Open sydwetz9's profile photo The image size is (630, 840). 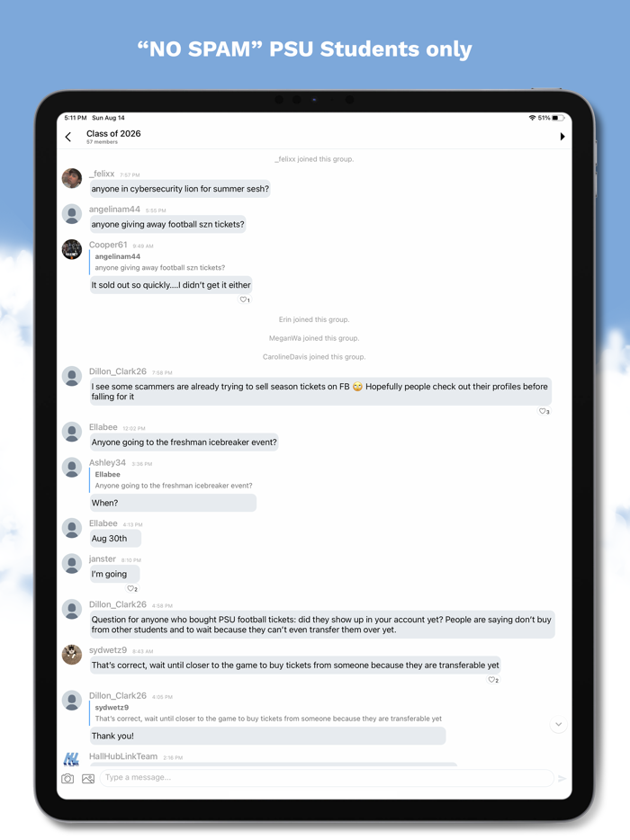pos(72,655)
